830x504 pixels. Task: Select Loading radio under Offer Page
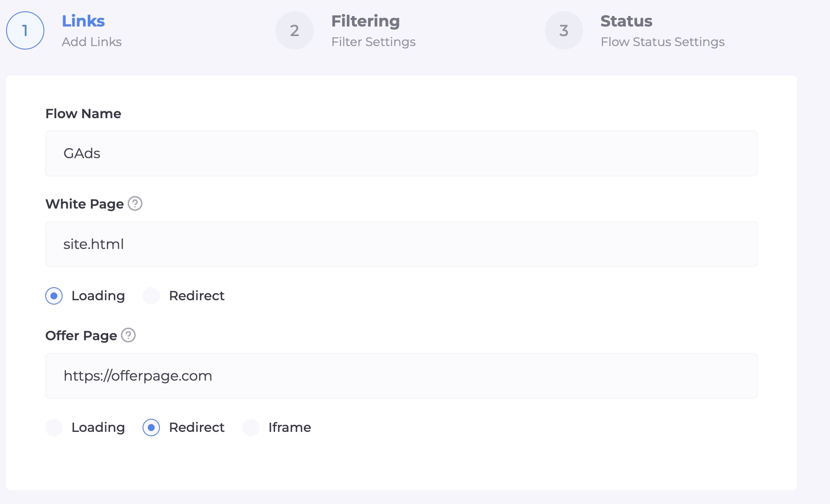click(54, 428)
